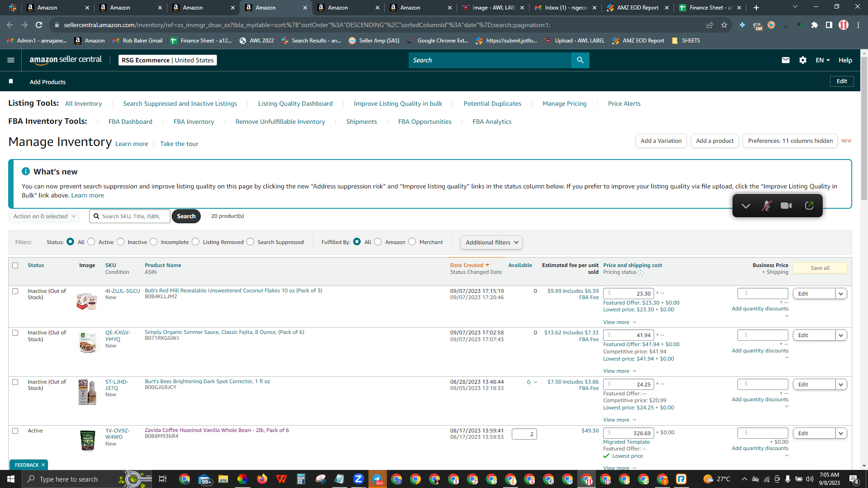
Task: Select checkbox for Simply Organic Simmer Sauce
Action: coord(15,333)
